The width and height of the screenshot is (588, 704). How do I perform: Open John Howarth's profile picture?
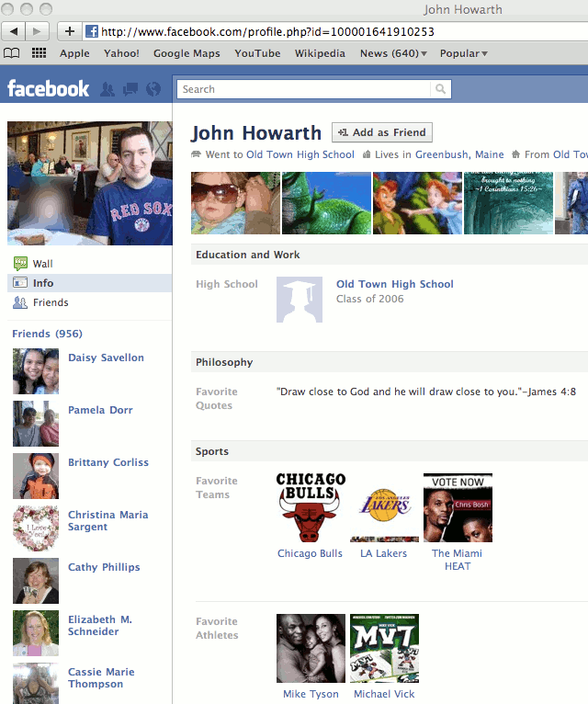tap(90, 183)
